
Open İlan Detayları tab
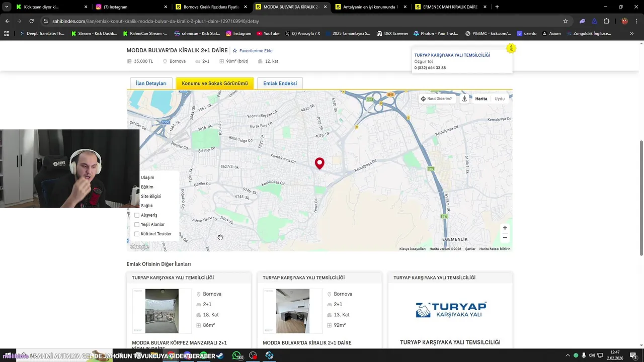(151, 83)
